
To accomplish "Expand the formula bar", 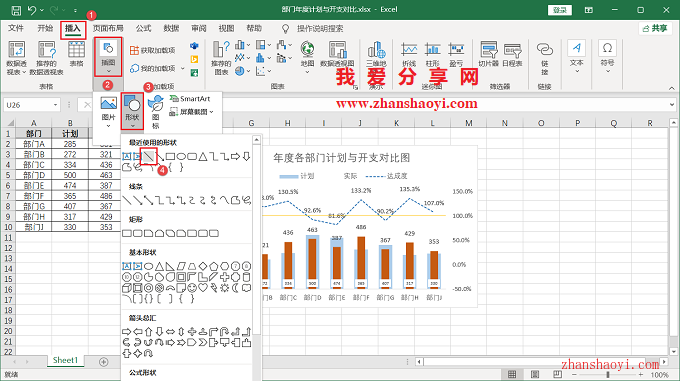I will point(672,104).
